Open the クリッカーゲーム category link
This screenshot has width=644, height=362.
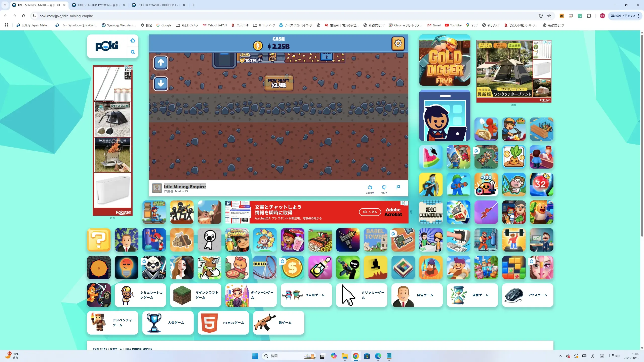pyautogui.click(x=361, y=295)
